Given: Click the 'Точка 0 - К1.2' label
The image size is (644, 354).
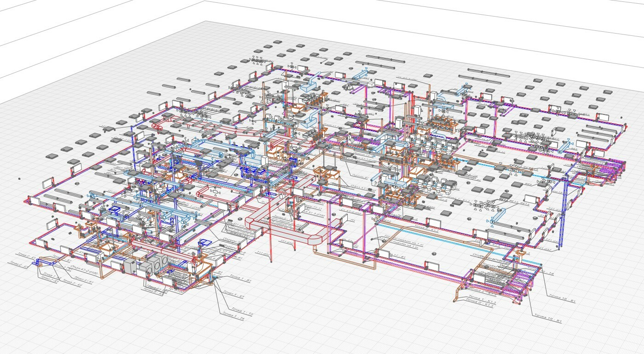Looking at the screenshot, I should 479,303.
